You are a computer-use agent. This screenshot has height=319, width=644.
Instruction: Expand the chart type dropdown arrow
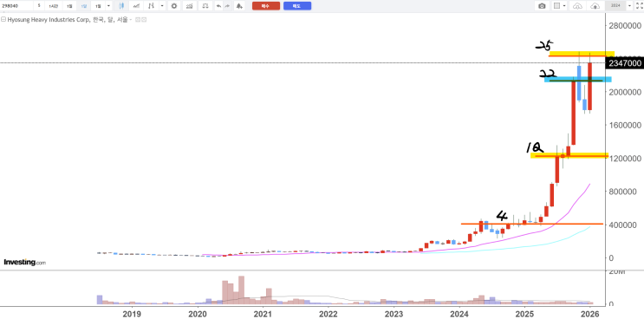click(162, 6)
